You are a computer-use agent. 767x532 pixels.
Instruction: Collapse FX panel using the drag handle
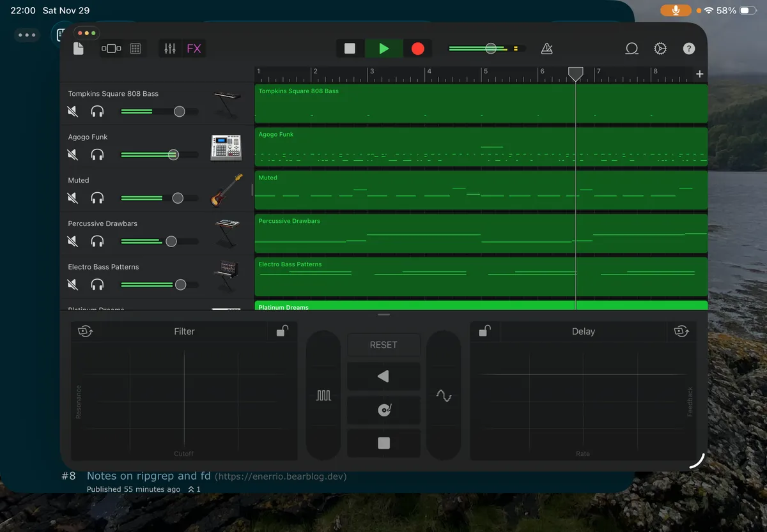383,315
